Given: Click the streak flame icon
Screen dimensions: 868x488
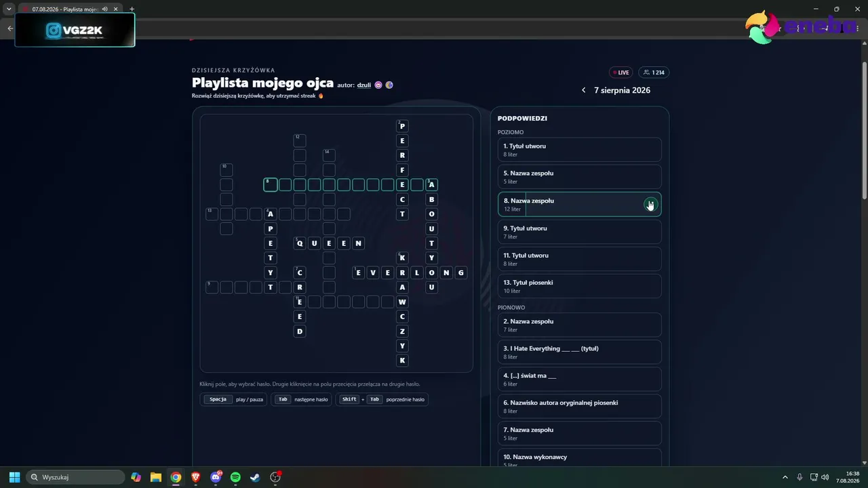Looking at the screenshot, I should click(321, 96).
